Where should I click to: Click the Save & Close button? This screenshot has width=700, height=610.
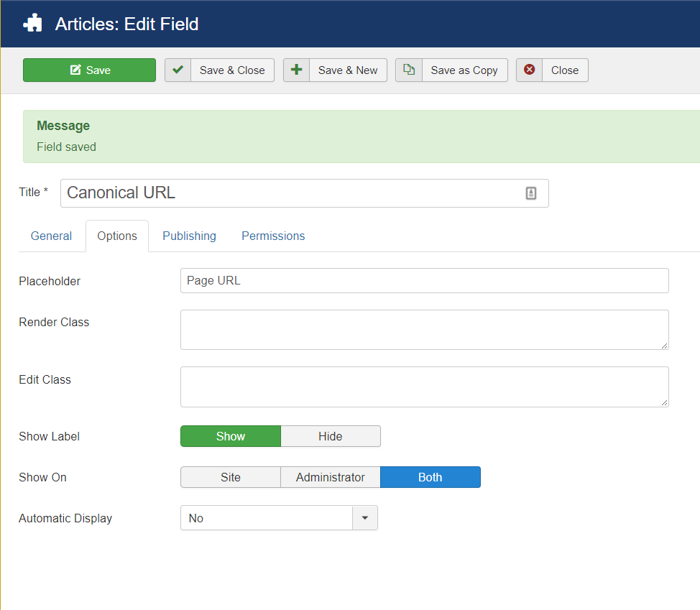(x=231, y=70)
